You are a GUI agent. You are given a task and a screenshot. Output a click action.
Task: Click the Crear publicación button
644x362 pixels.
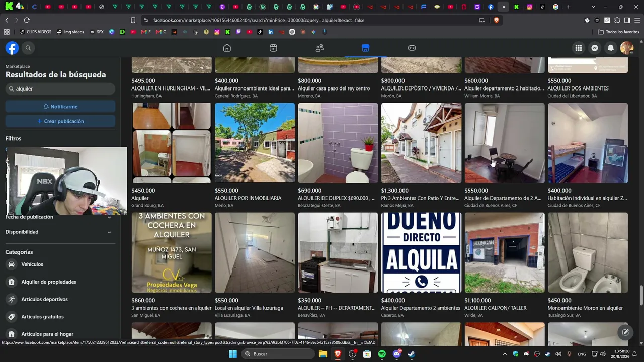pyautogui.click(x=60, y=121)
